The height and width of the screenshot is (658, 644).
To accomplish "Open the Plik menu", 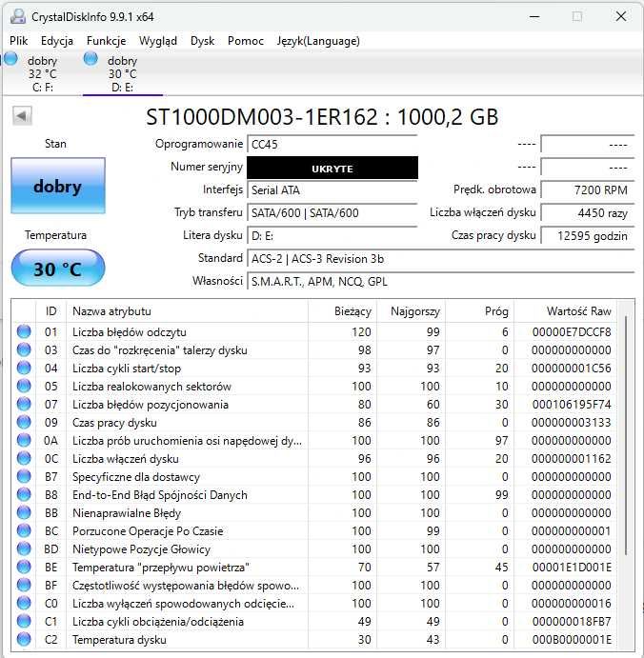I will coord(18,41).
